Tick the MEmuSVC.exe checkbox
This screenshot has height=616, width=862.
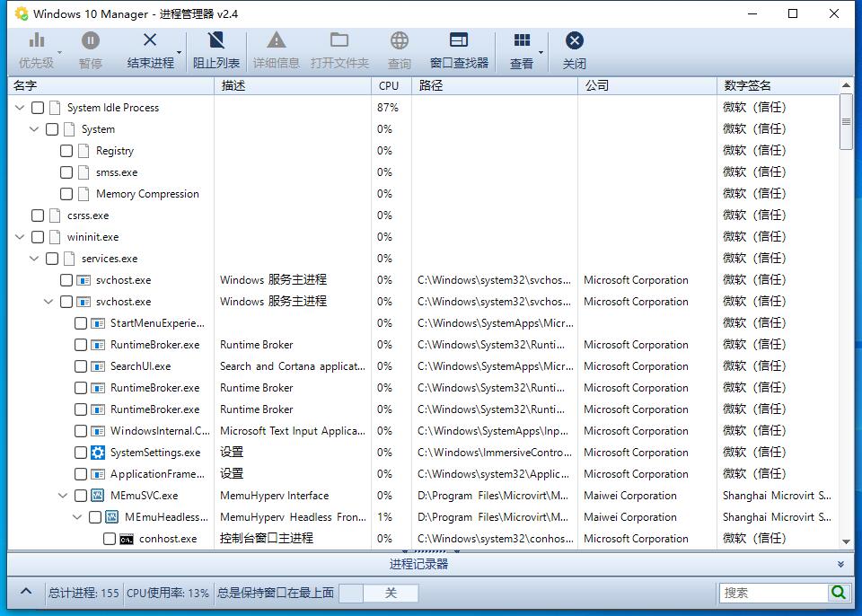[80, 496]
